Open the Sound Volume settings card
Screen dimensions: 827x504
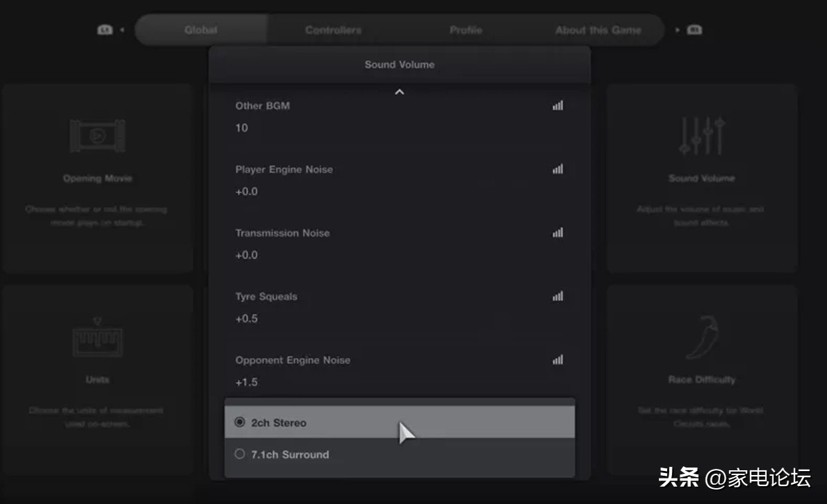tap(702, 179)
